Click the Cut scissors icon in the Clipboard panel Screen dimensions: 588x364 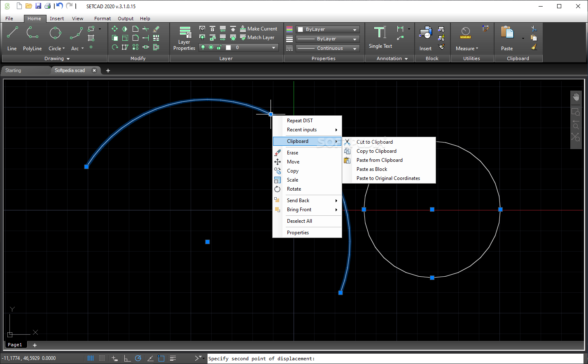[534, 29]
